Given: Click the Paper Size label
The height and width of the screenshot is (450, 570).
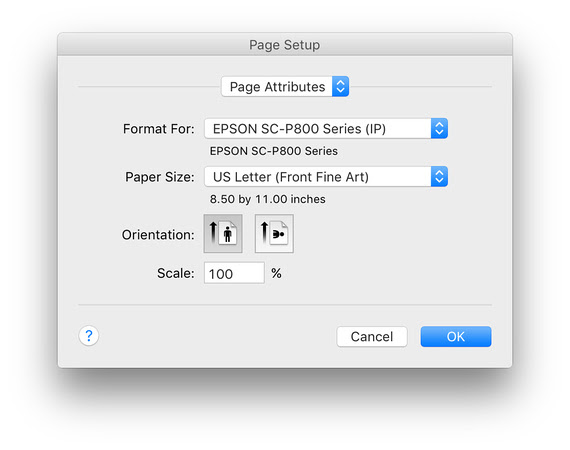Looking at the screenshot, I should coord(160,177).
